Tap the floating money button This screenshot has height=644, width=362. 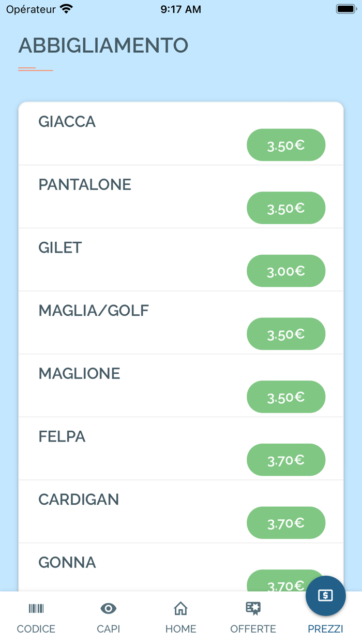click(x=325, y=595)
